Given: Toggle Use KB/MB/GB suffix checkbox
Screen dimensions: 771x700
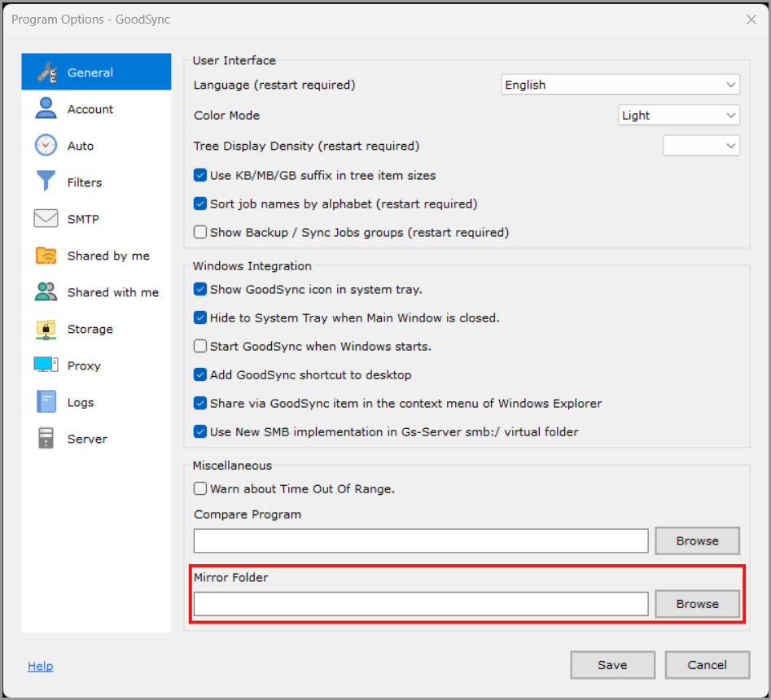Looking at the screenshot, I should [200, 175].
